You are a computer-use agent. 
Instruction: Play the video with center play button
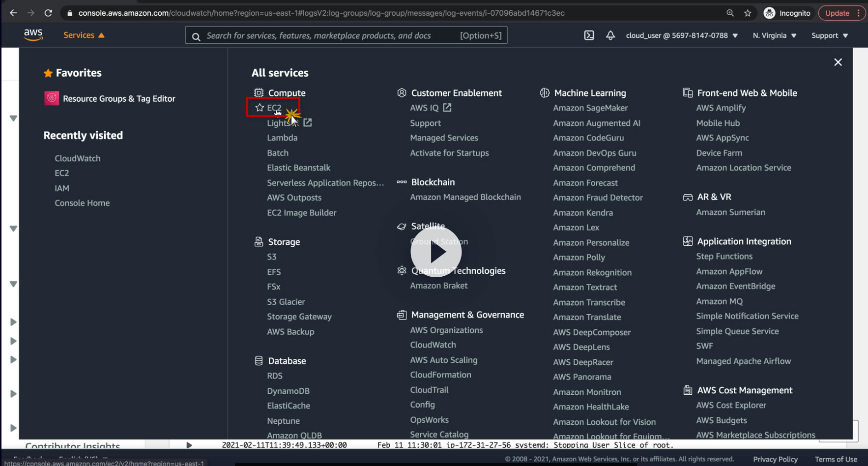[436, 252]
